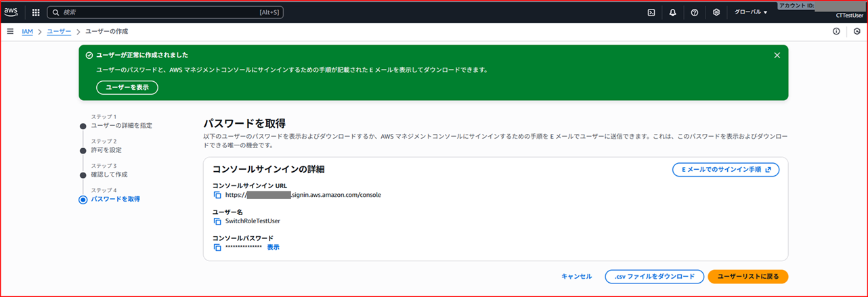Click .csv ファイルをダウンロード button

654,277
